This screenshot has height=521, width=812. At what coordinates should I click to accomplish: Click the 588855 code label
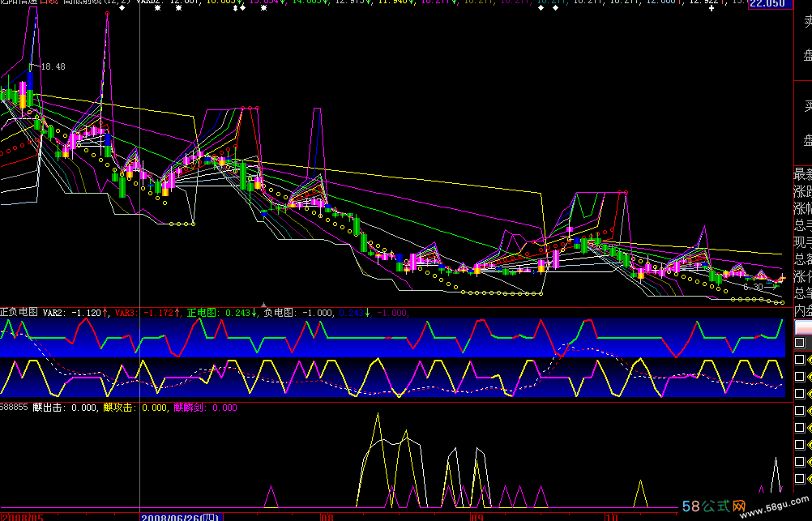[x=14, y=408]
